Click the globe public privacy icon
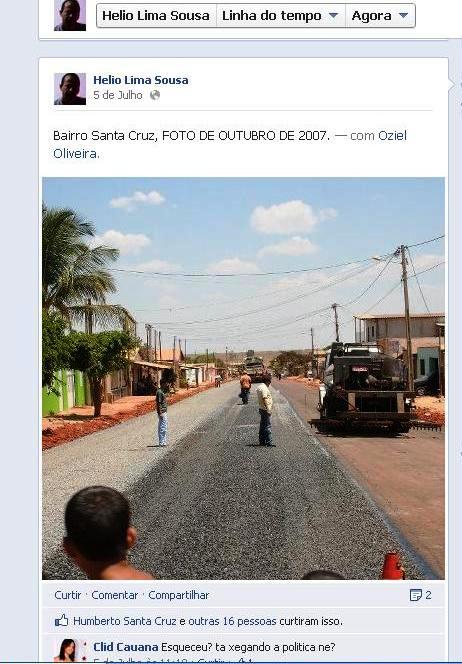The image size is (462, 664). (x=155, y=95)
